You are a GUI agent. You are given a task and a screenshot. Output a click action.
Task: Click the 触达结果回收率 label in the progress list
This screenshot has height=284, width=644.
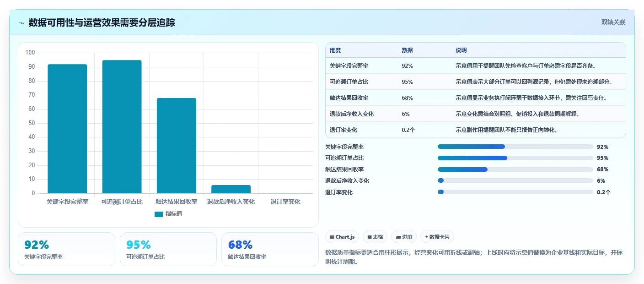click(x=344, y=169)
